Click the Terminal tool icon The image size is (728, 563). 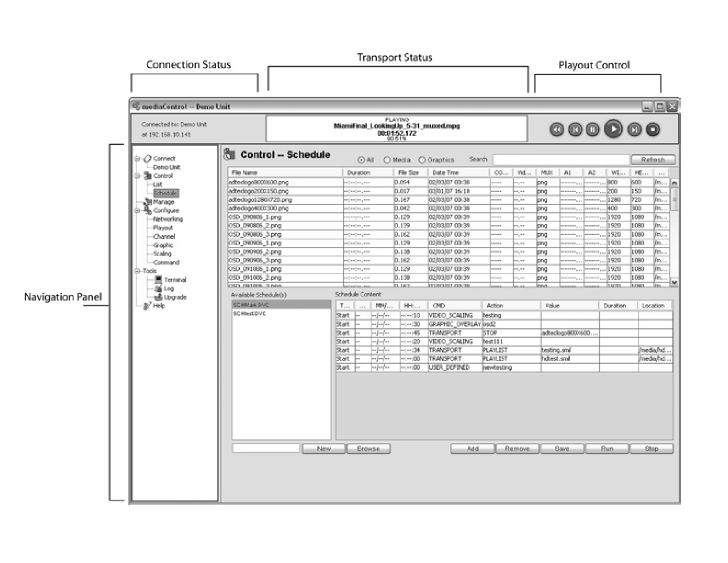(158, 279)
